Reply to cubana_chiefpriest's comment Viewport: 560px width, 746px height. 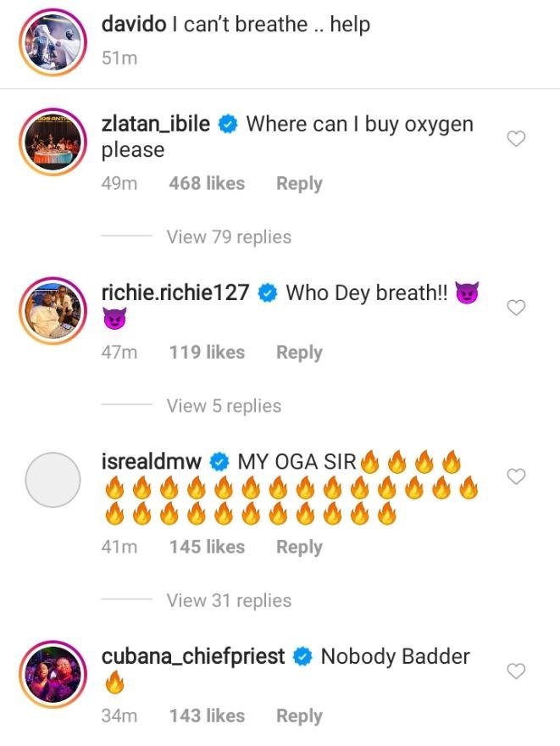pos(299,716)
